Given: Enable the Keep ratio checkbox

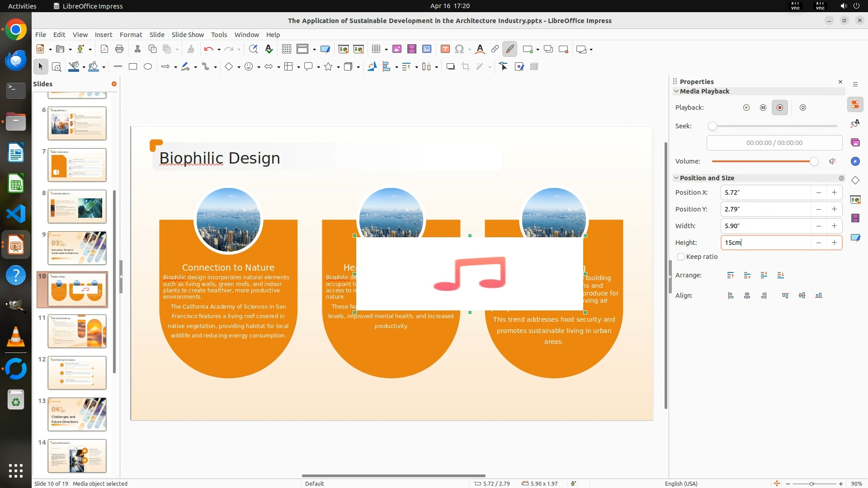Looking at the screenshot, I should coord(681,257).
